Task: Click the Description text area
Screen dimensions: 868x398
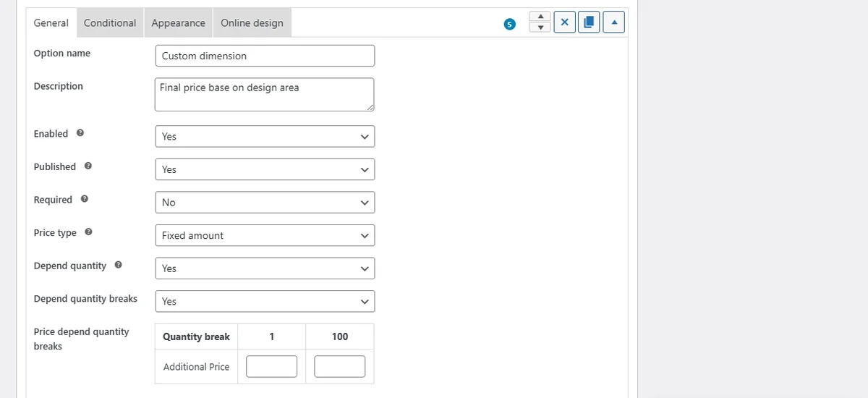Action: (265, 95)
